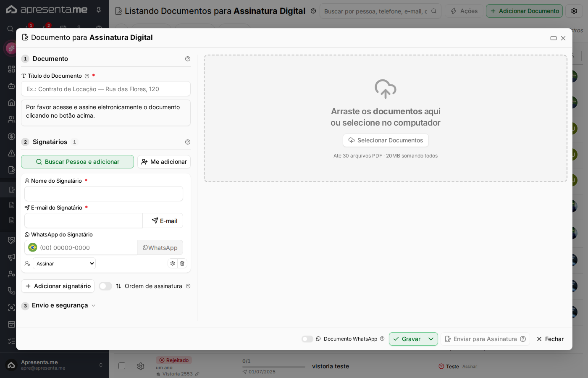Open help icon beside Documento section
The width and height of the screenshot is (588, 378).
188,59
